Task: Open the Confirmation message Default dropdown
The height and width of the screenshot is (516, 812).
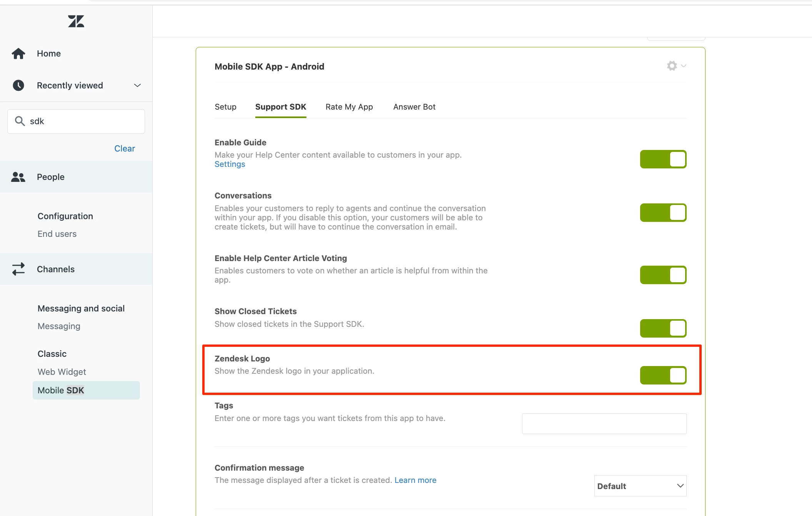Action: (x=640, y=486)
